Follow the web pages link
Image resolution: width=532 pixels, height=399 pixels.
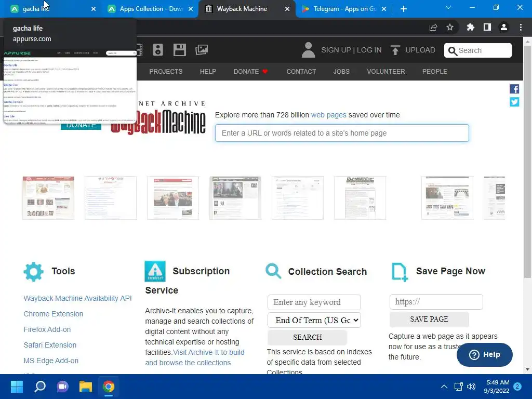click(328, 115)
